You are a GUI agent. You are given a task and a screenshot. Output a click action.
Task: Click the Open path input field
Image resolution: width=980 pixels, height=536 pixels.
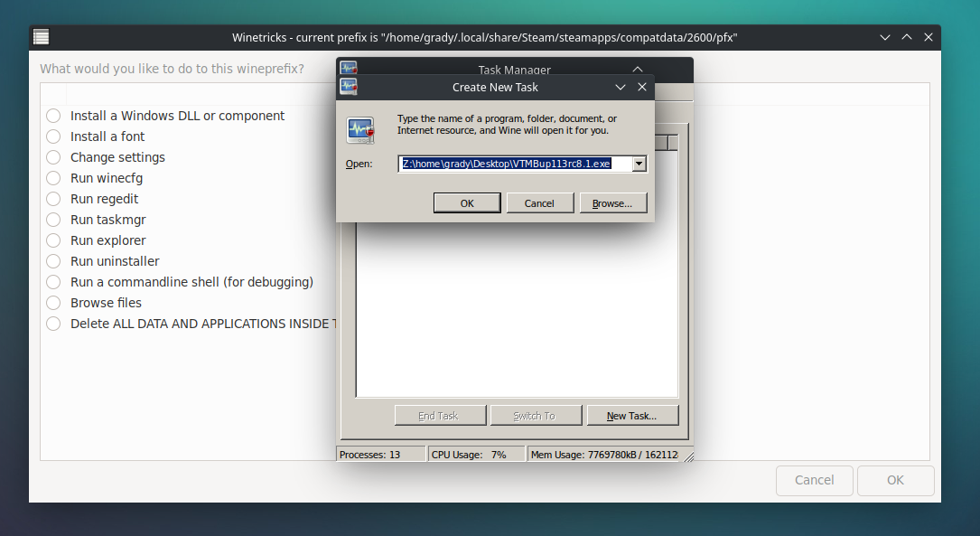point(516,164)
